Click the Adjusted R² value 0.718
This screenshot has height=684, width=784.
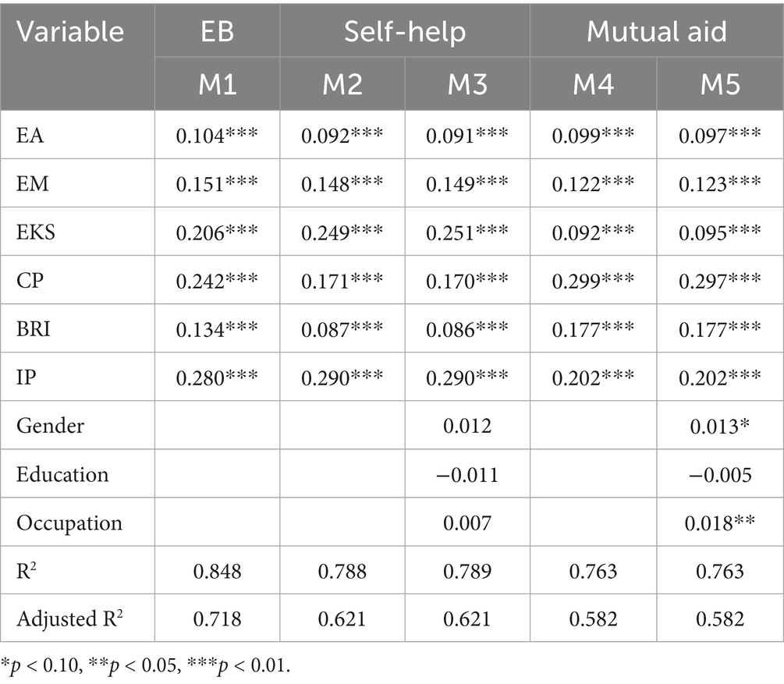pos(217,619)
